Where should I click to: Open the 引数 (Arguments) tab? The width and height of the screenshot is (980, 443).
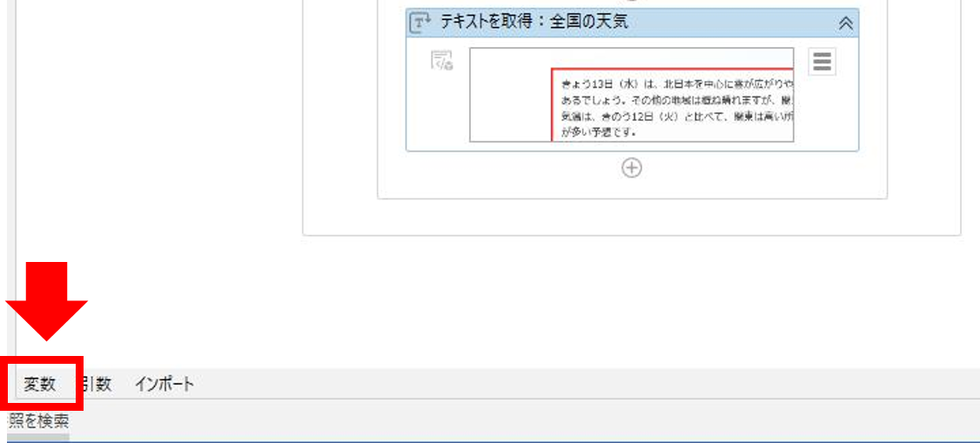tap(97, 385)
